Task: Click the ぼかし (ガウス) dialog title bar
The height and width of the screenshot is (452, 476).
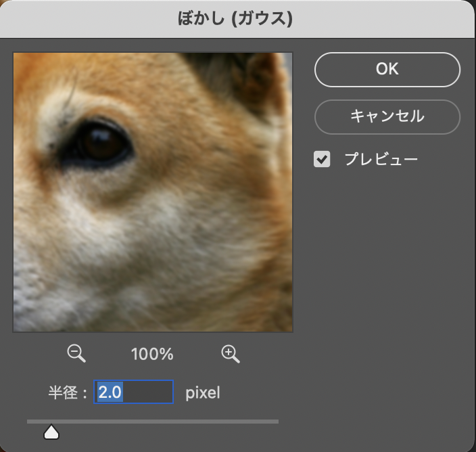Action: [238, 18]
